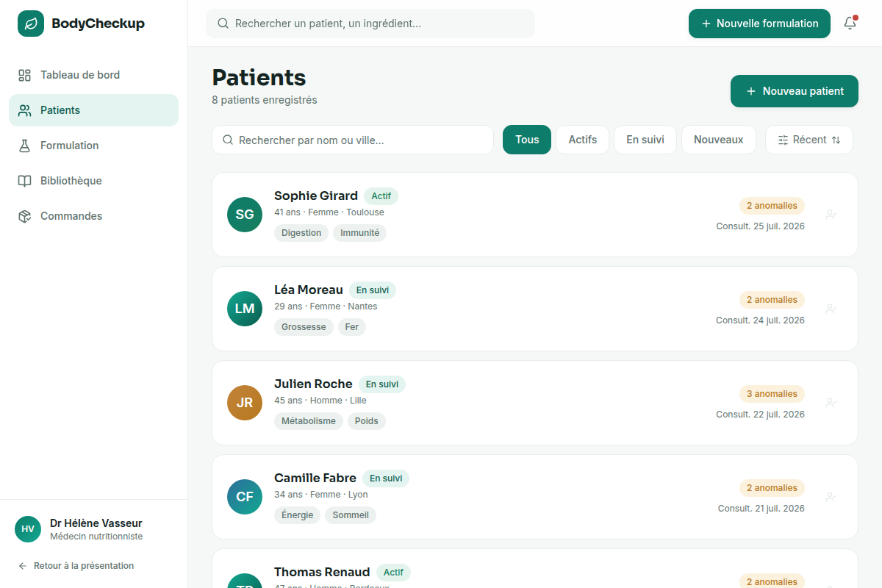Click the Patients people icon in sidebar
Screen dimensions: 882x588
[x=25, y=110]
